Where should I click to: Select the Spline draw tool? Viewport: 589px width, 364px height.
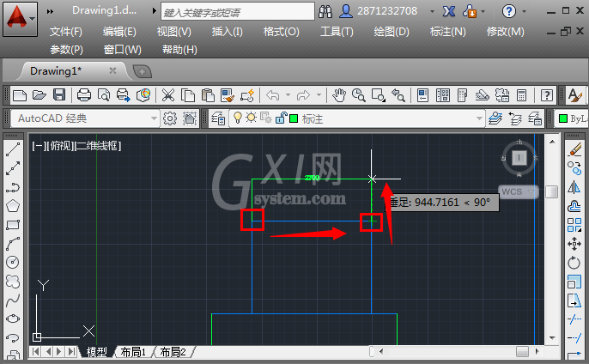coord(13,300)
